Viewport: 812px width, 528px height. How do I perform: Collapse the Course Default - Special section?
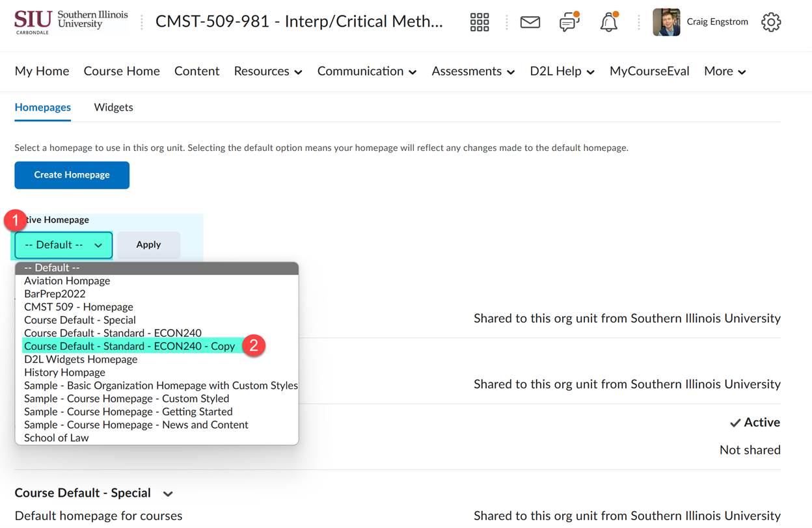[x=168, y=493]
